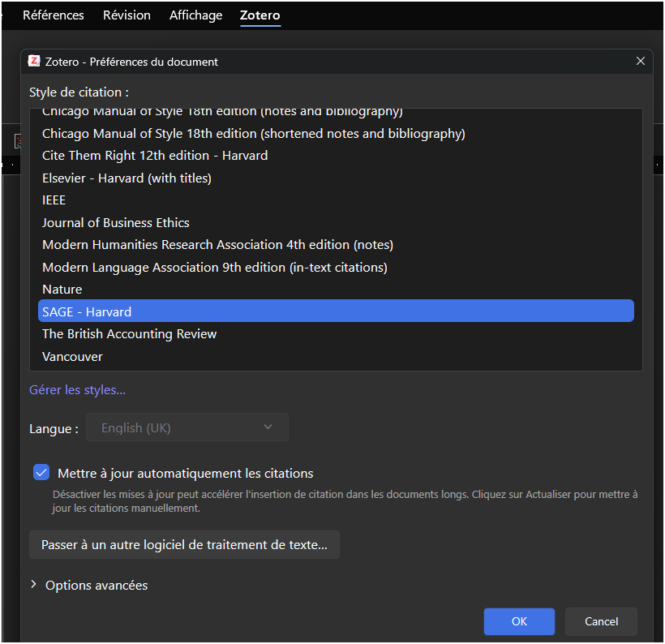
Task: Open the Références ribbon tab
Action: pos(54,15)
